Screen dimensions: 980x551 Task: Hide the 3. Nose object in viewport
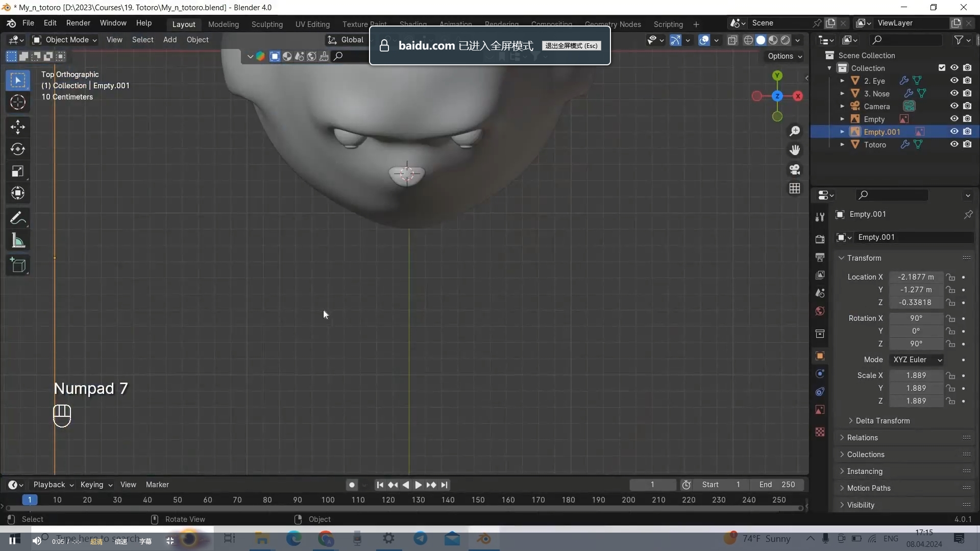[x=954, y=93]
